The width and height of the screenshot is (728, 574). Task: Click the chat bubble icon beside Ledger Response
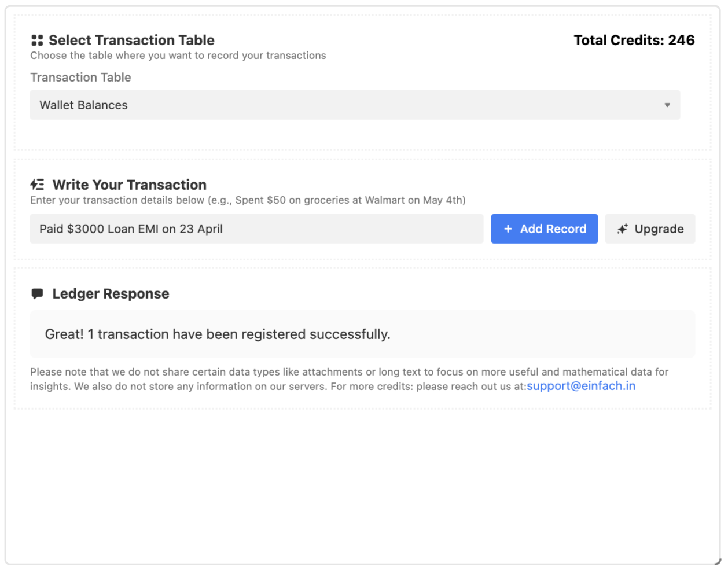pyautogui.click(x=37, y=294)
